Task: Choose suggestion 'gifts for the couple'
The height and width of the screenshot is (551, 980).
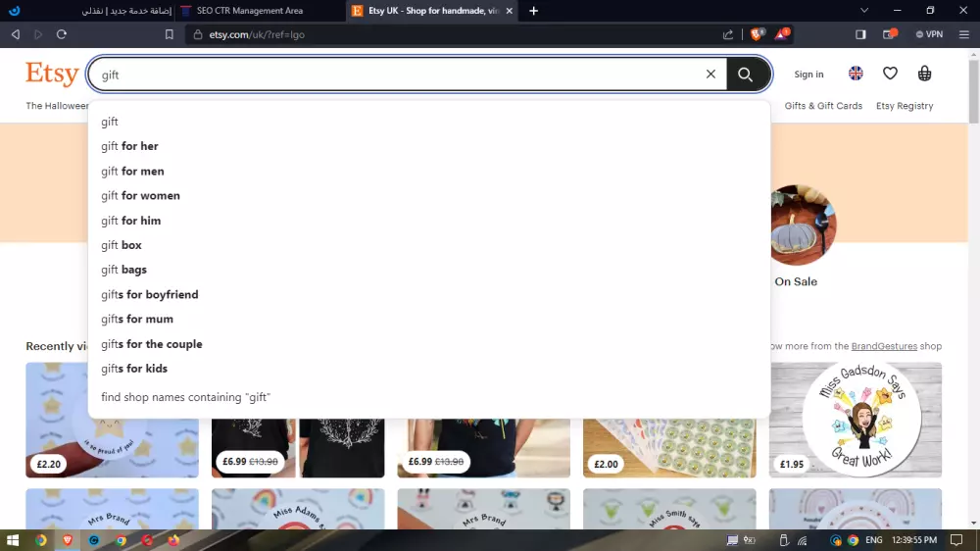Action: (x=429, y=344)
